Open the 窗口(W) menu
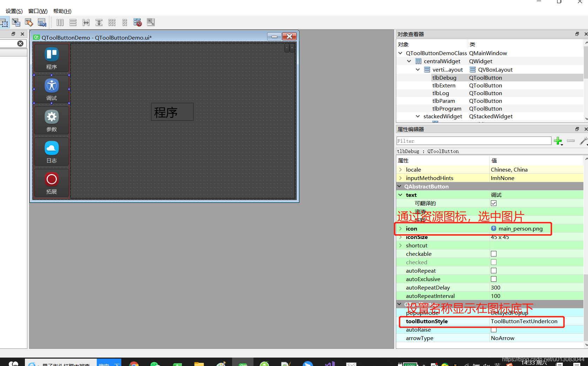Screen dimensions: 588x366 [38, 11]
